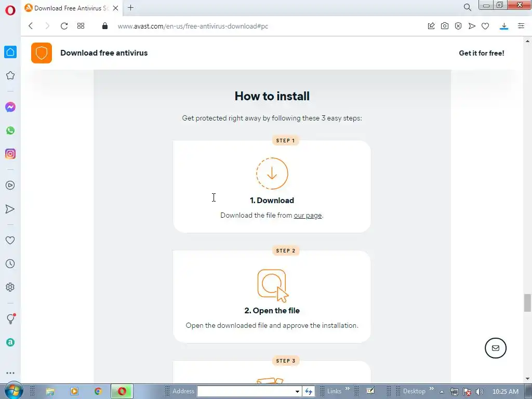Click the '1. Download' heading
This screenshot has width=532, height=399.
click(x=272, y=201)
